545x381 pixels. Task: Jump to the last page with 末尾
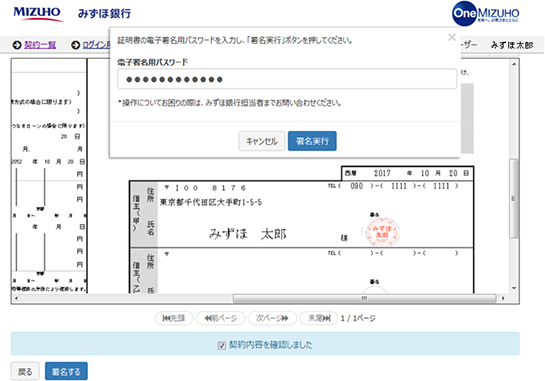click(x=319, y=318)
